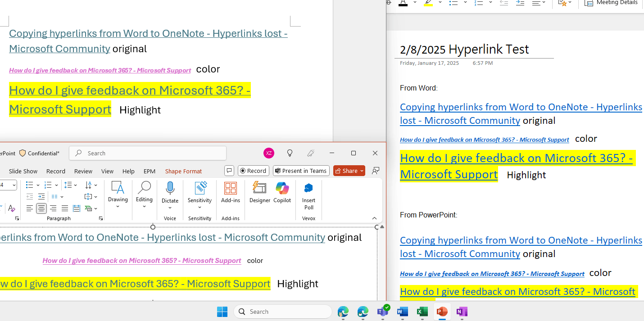
Task: Click the Align Text vertical alignment icon
Action: click(x=88, y=197)
